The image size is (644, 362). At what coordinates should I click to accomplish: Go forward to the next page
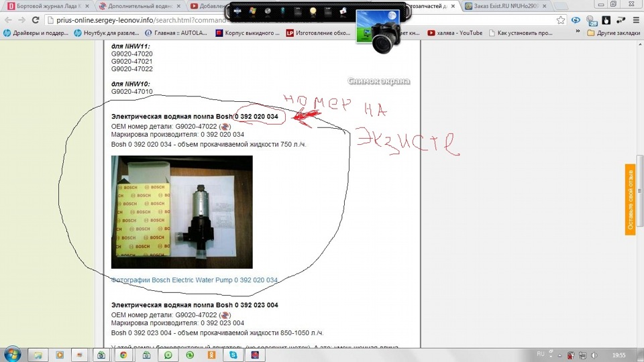(x=21, y=19)
